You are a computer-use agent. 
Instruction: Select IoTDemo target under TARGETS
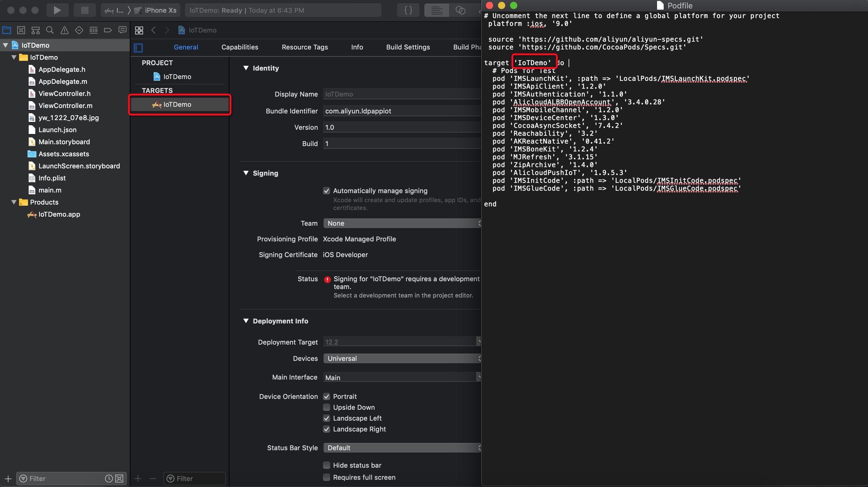(180, 104)
